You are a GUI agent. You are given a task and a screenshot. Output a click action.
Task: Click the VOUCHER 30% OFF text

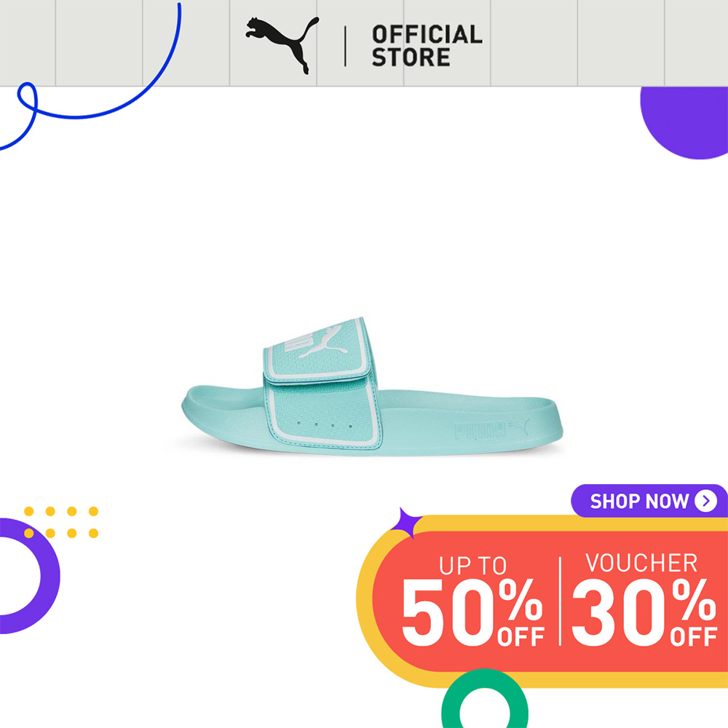click(644, 599)
